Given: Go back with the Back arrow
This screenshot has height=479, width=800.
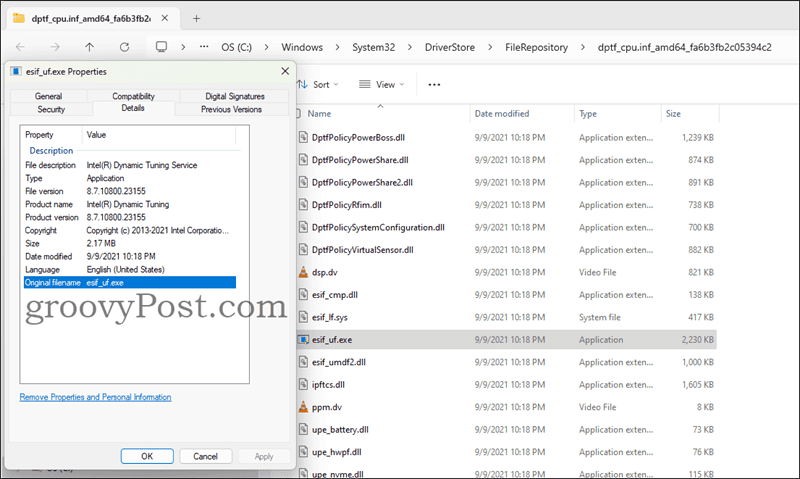Looking at the screenshot, I should [x=20, y=47].
